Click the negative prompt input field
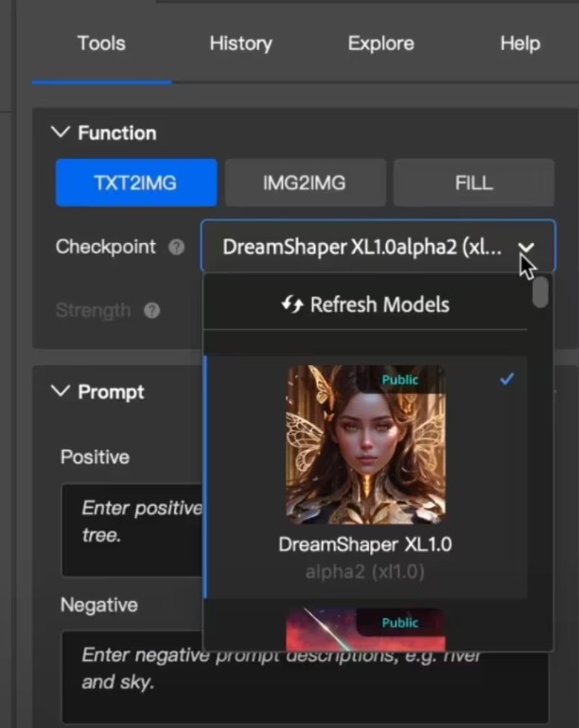Viewport: 579px width, 728px height. 305,676
